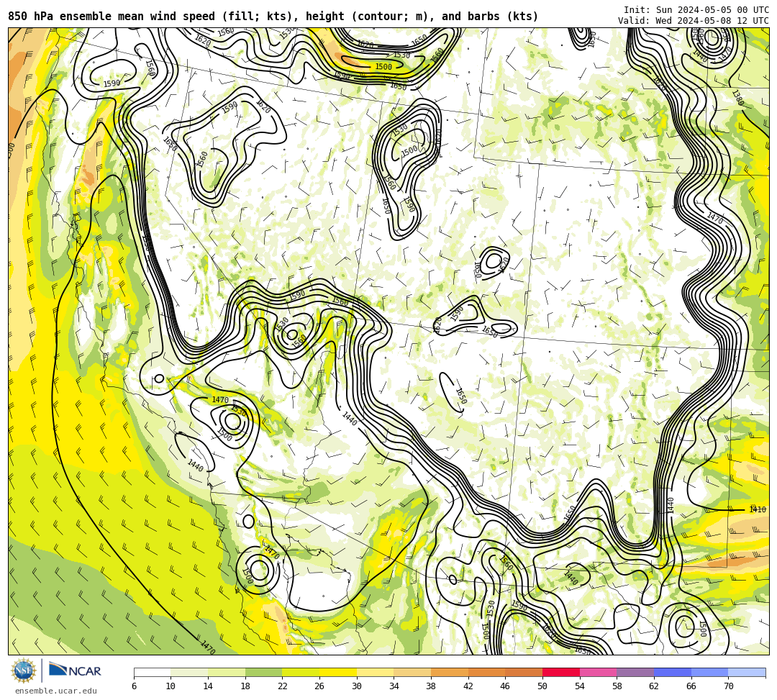Click the colorbar tick label 30
Screen dimensions: 777x700
[x=357, y=686]
